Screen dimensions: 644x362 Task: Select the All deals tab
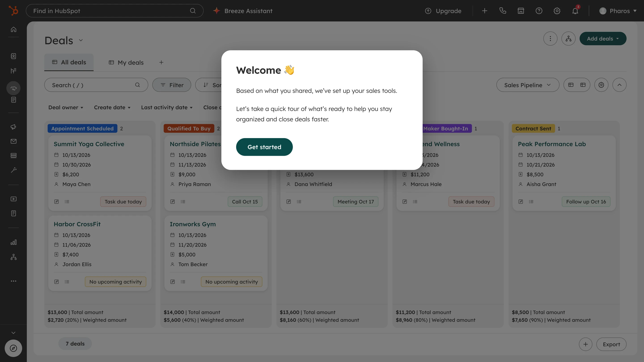coord(69,62)
